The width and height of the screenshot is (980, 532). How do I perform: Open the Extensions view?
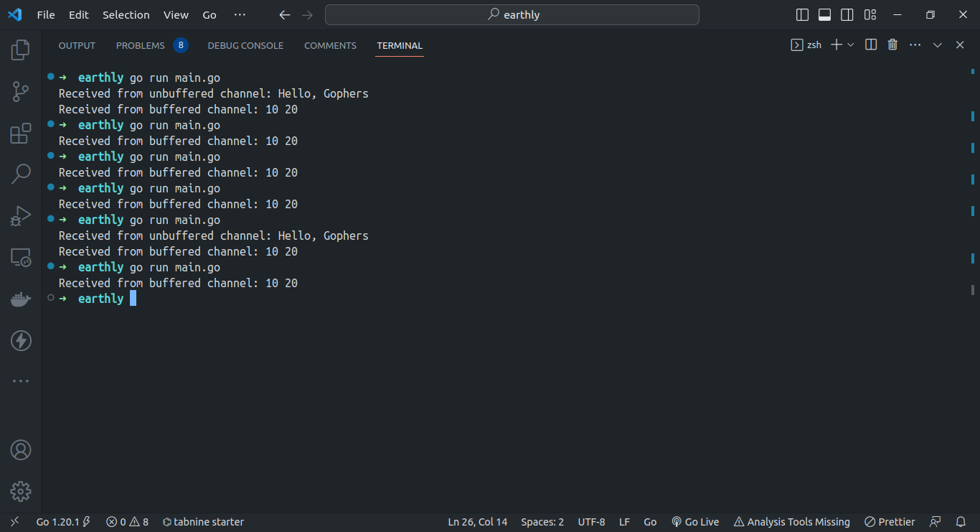(21, 133)
